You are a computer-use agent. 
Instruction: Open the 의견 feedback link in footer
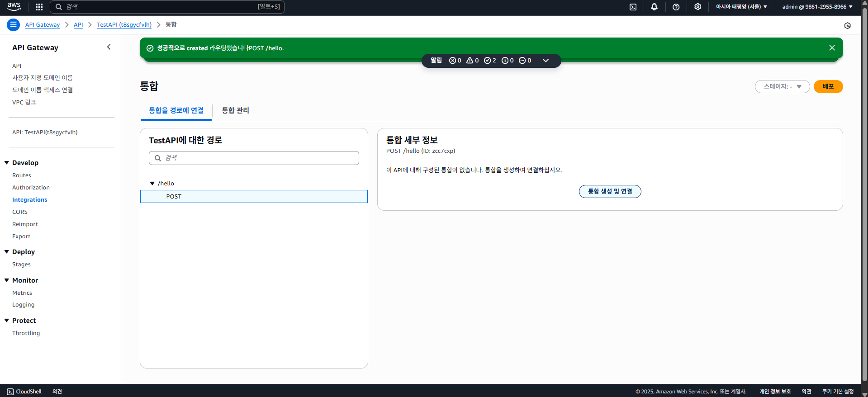click(57, 392)
